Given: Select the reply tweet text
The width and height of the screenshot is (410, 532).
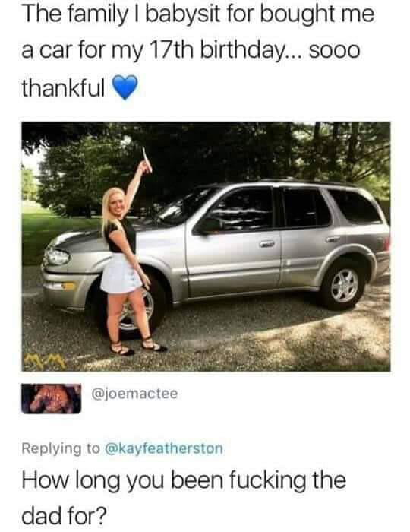Looking at the screenshot, I should 184,497.
